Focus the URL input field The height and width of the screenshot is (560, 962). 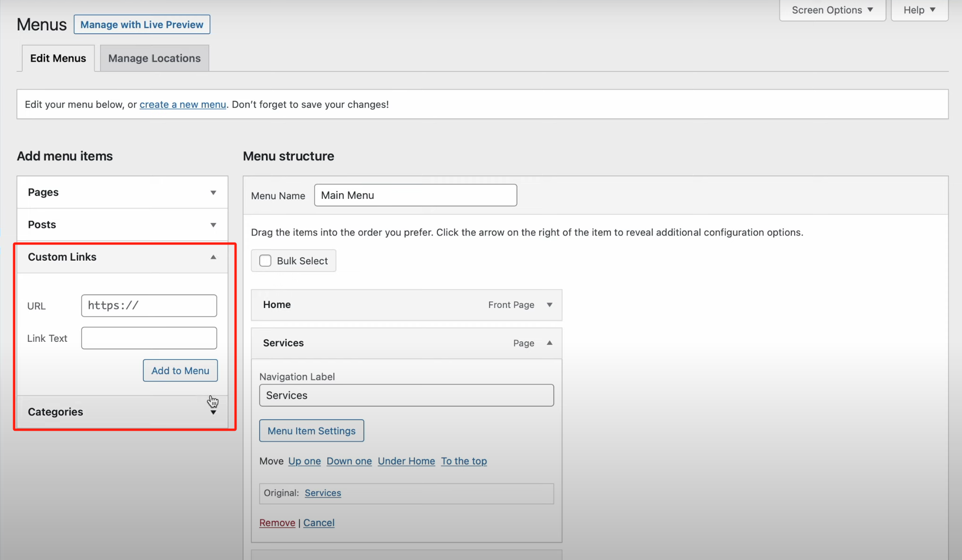click(x=149, y=306)
